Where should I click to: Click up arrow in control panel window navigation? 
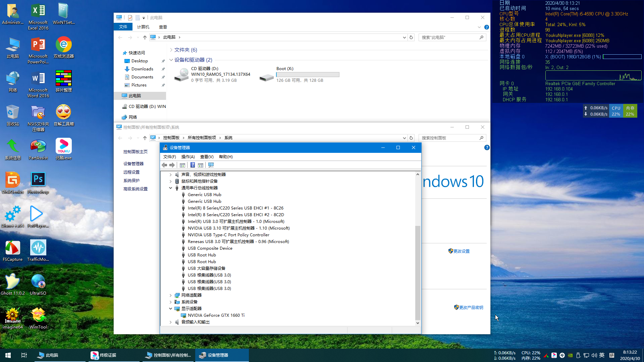tap(145, 138)
